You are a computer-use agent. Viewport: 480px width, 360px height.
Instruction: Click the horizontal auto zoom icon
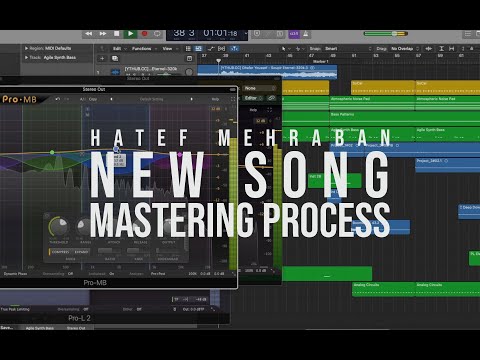452,49
